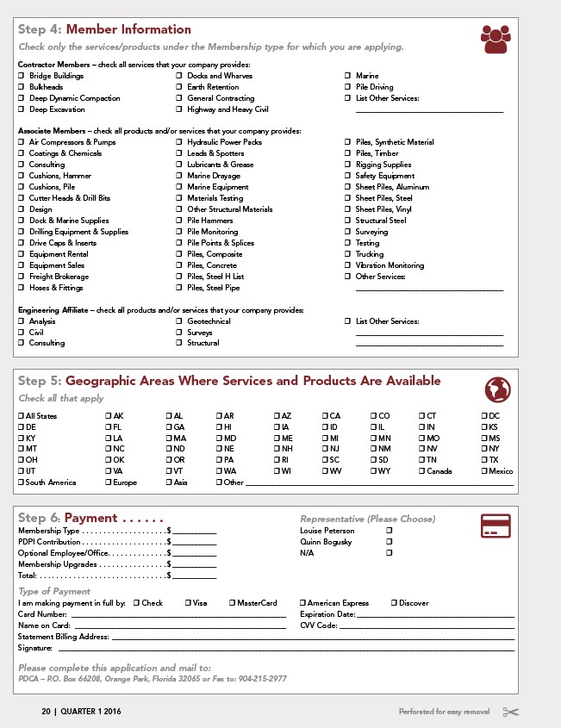Select the Geotechnical checkbox
The width and height of the screenshot is (561, 728).
pyautogui.click(x=179, y=321)
